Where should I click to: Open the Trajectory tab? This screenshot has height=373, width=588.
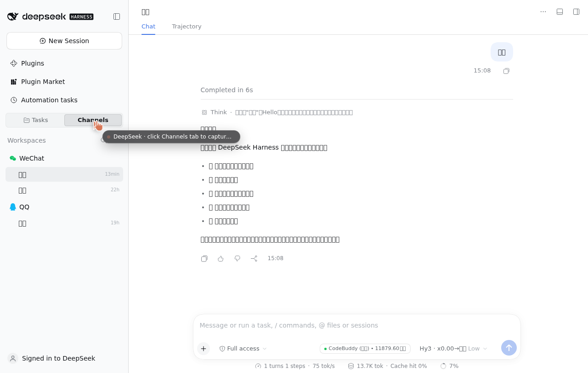[x=187, y=27]
